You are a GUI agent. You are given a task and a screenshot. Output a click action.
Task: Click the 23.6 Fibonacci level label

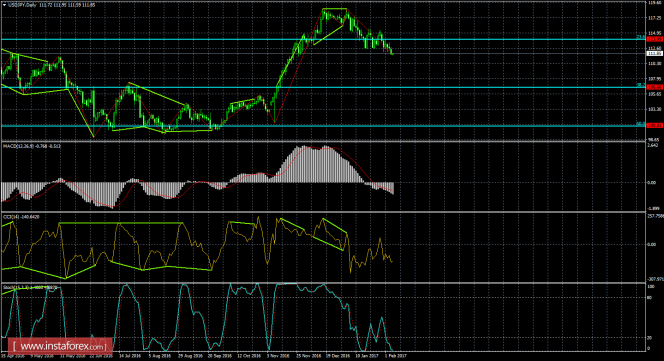pos(641,37)
